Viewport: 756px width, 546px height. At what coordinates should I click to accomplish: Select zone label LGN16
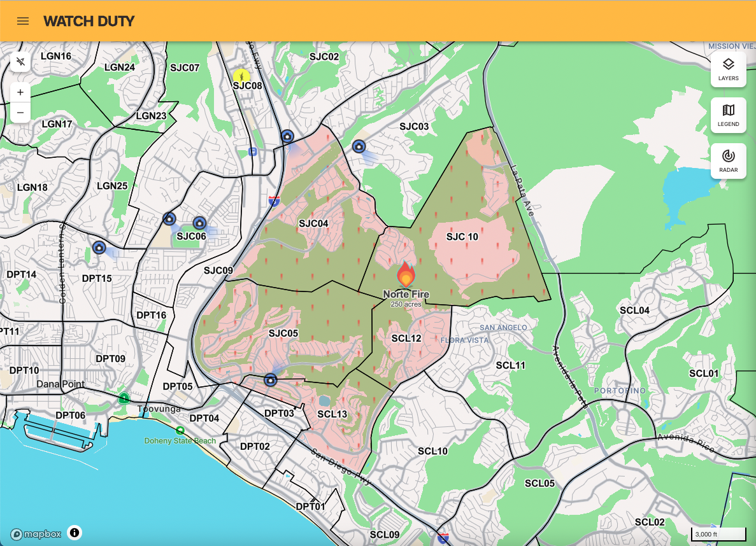56,56
